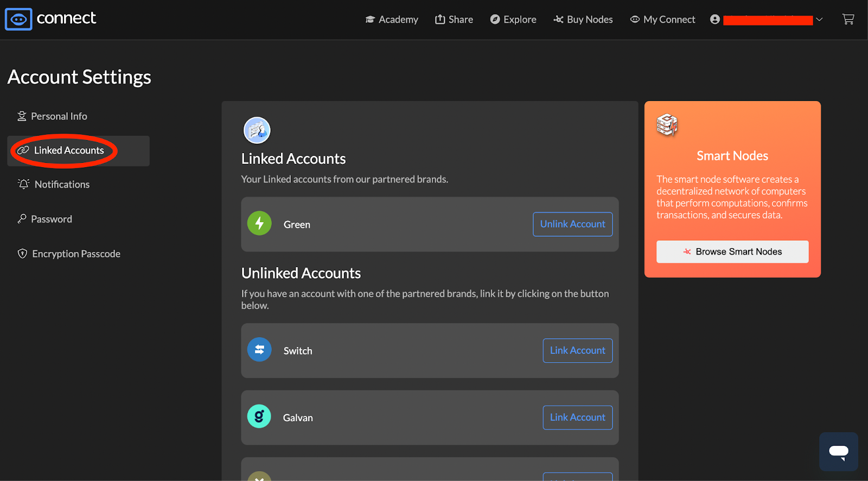This screenshot has width=868, height=481.
Task: Click the user profile avatar icon
Action: [715, 20]
